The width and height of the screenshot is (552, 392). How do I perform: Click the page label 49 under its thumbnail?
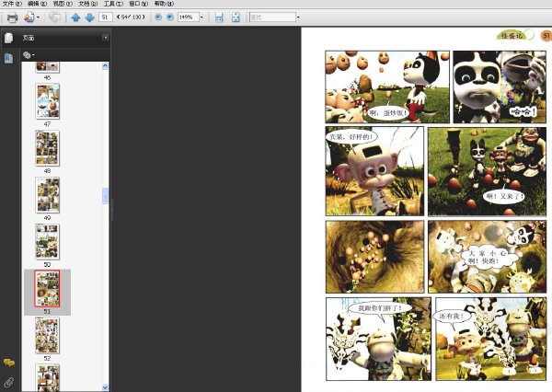tap(47, 218)
